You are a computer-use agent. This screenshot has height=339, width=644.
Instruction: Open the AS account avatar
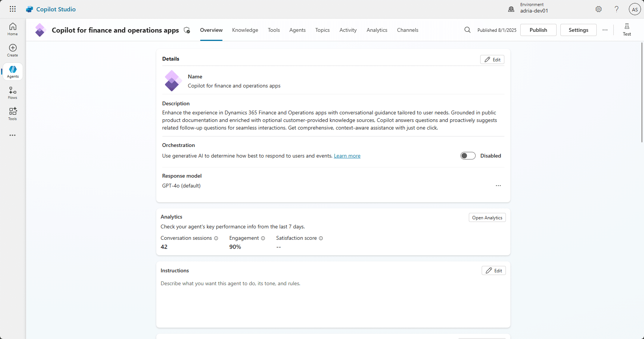click(x=635, y=9)
